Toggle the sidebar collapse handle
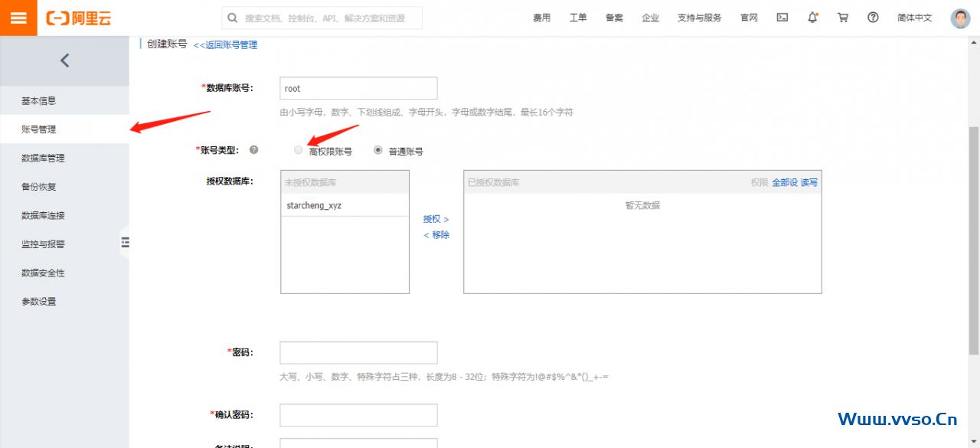980x448 pixels. tap(125, 243)
